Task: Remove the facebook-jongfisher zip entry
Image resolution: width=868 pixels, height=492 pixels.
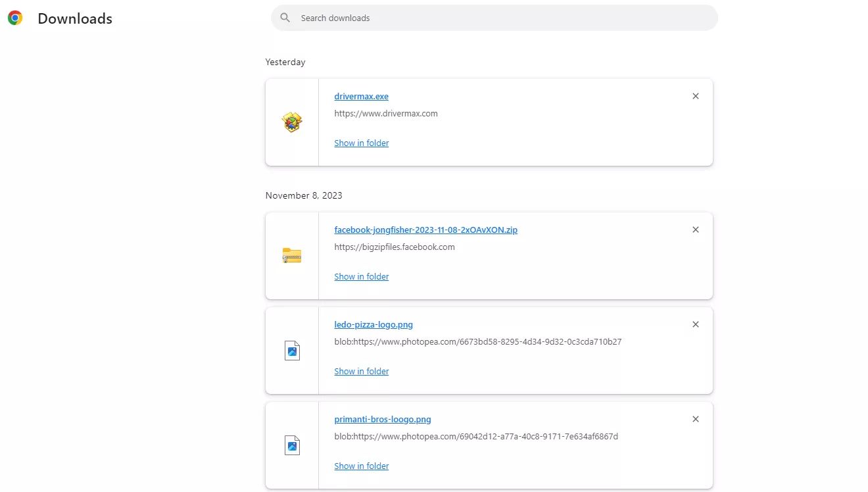Action: 696,230
